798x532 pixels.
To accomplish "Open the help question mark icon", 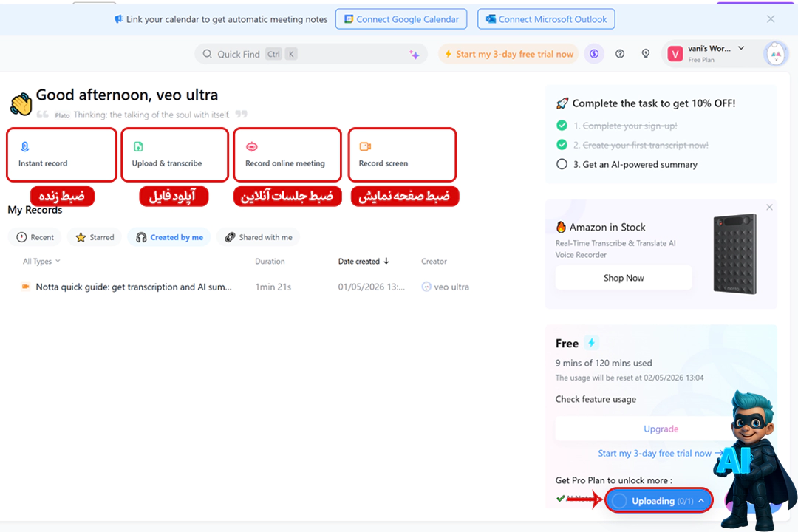I will click(x=620, y=54).
